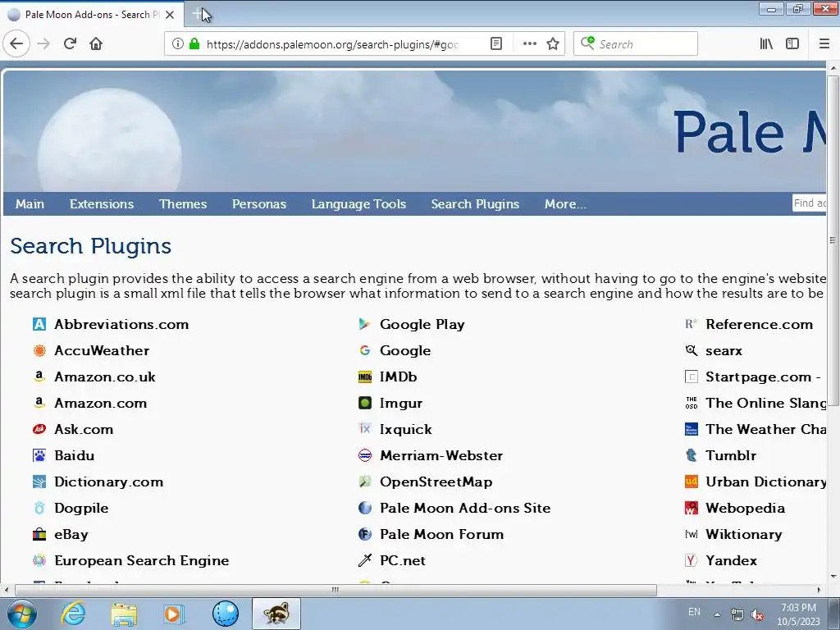
Task: Choose the Amazon.co.uk search plugin
Action: point(105,377)
